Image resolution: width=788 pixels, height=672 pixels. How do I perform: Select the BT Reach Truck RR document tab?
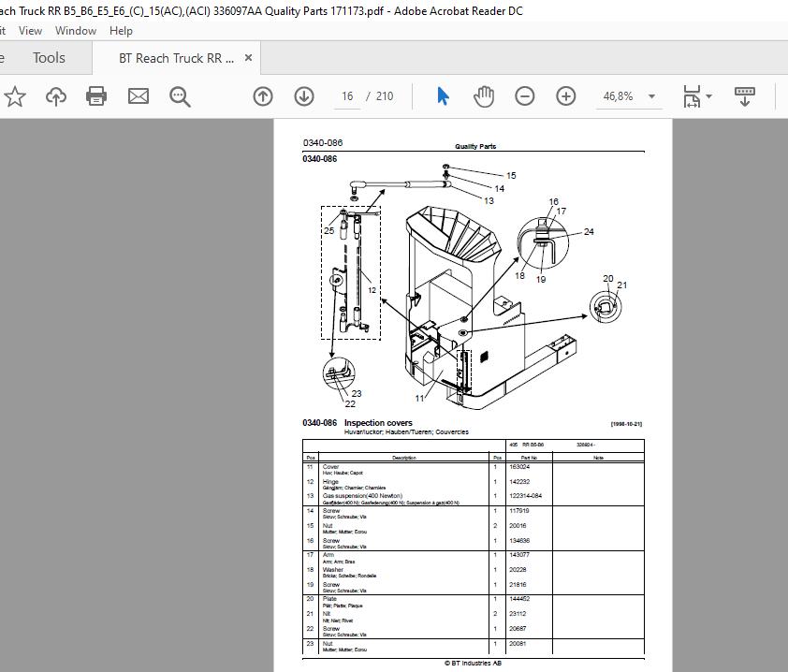coord(176,58)
